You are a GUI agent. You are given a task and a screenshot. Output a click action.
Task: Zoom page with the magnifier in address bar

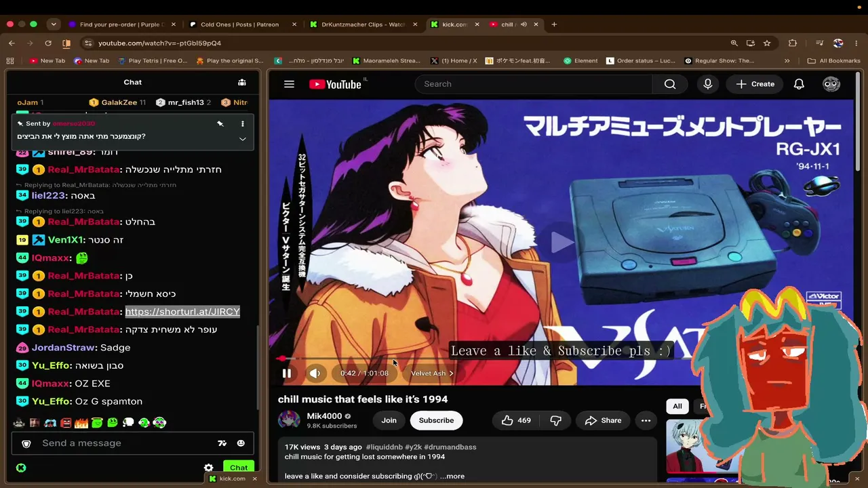(x=734, y=43)
